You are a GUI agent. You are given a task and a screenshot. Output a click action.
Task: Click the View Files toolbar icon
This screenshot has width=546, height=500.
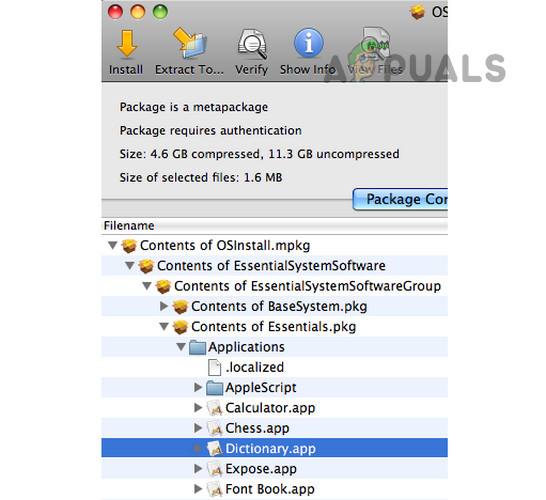tap(375, 43)
